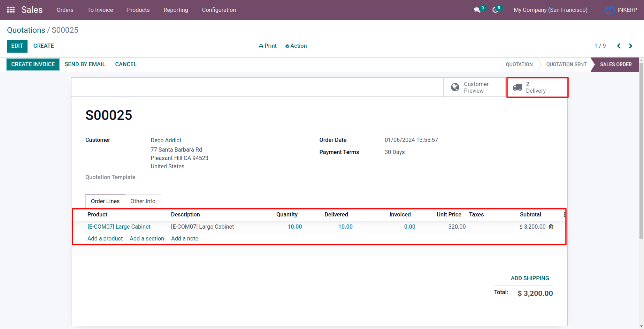Image resolution: width=644 pixels, height=329 pixels.
Task: Click the CREATE button
Action: click(44, 46)
